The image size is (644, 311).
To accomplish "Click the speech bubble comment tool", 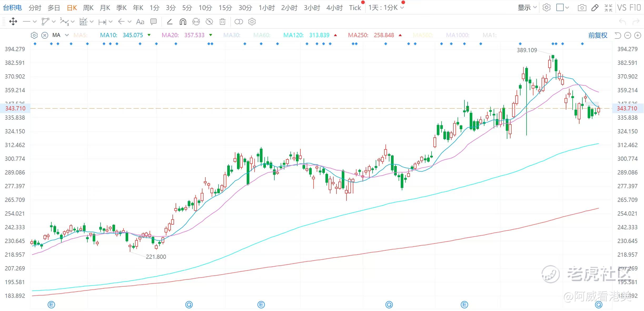I will coord(153,22).
